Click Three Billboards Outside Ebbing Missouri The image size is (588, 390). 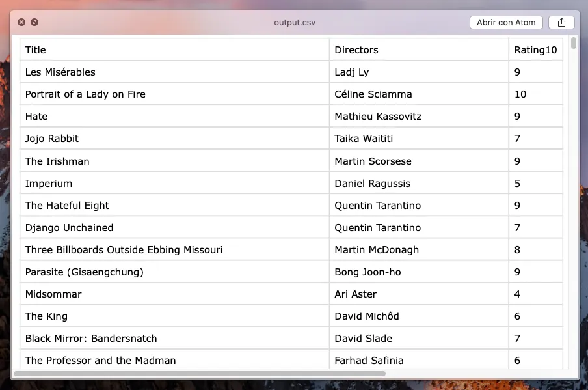(x=175, y=249)
